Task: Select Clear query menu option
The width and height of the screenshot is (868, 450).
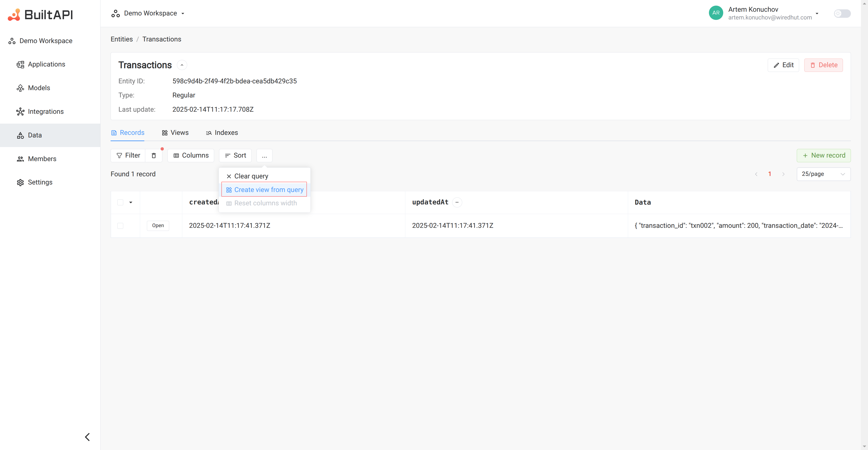Action: pyautogui.click(x=251, y=176)
